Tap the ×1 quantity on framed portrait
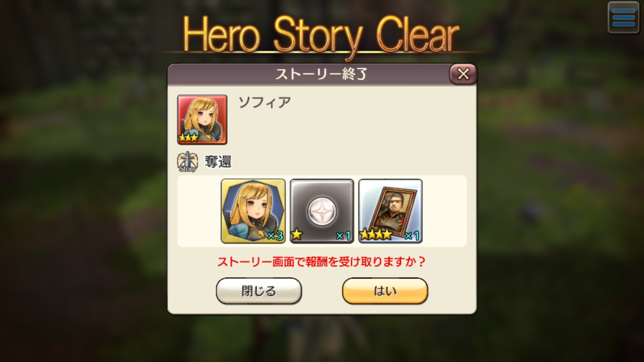 point(412,235)
